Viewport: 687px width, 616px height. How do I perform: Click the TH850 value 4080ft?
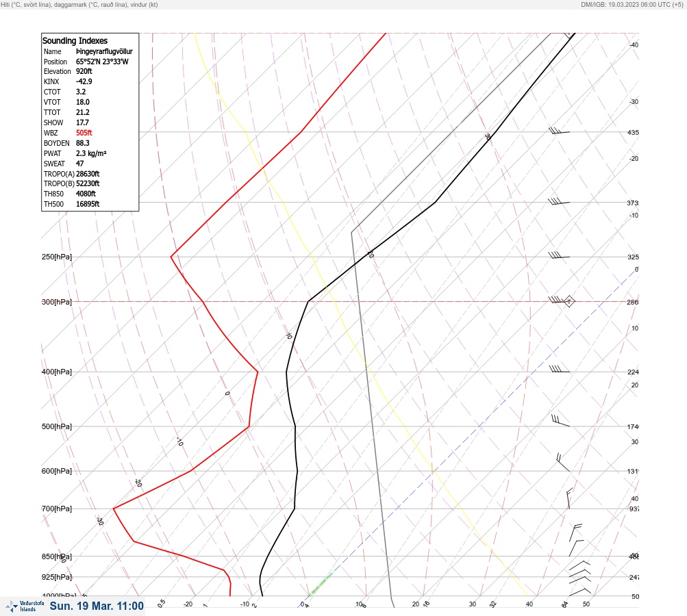[86, 194]
